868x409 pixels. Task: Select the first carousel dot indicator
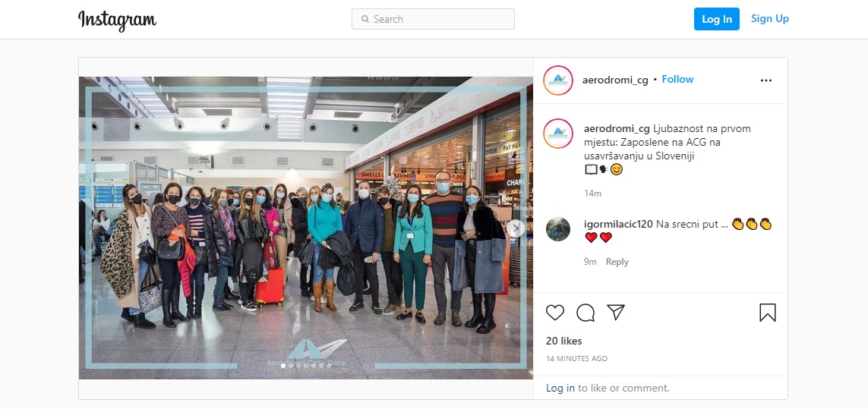tap(283, 366)
